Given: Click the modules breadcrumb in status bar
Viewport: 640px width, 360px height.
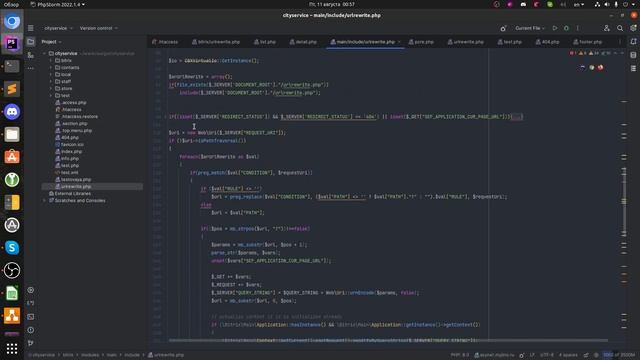Looking at the screenshot, I should (90, 355).
